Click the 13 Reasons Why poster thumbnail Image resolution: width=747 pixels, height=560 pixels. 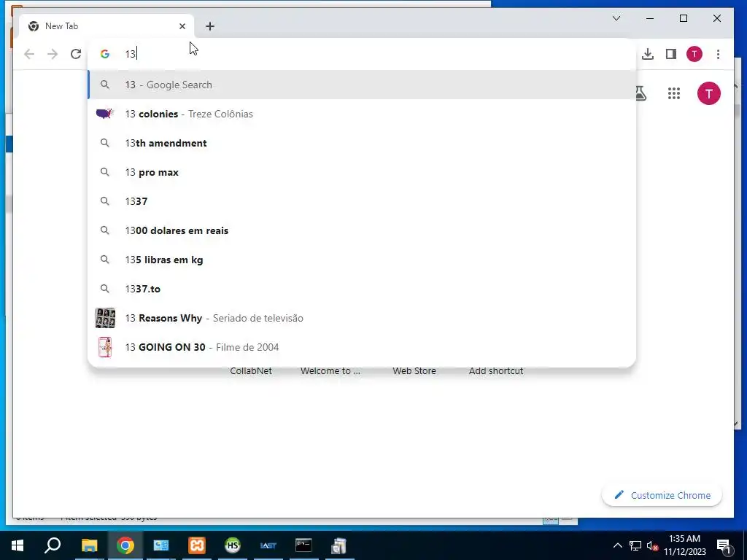(105, 318)
